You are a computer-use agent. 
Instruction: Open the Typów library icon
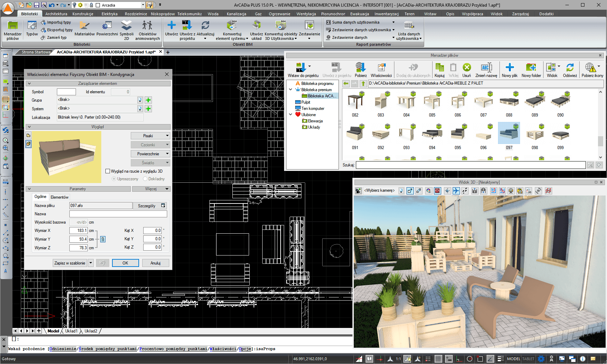[x=32, y=28]
